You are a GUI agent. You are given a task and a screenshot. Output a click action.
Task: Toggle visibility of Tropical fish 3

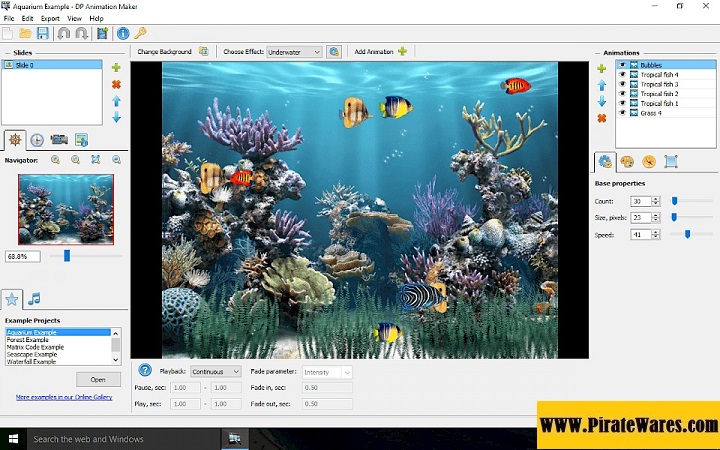622,84
